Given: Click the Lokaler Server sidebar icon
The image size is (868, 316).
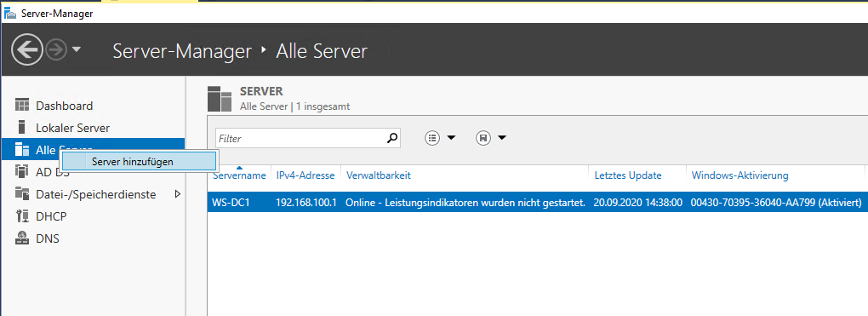Looking at the screenshot, I should point(21,128).
